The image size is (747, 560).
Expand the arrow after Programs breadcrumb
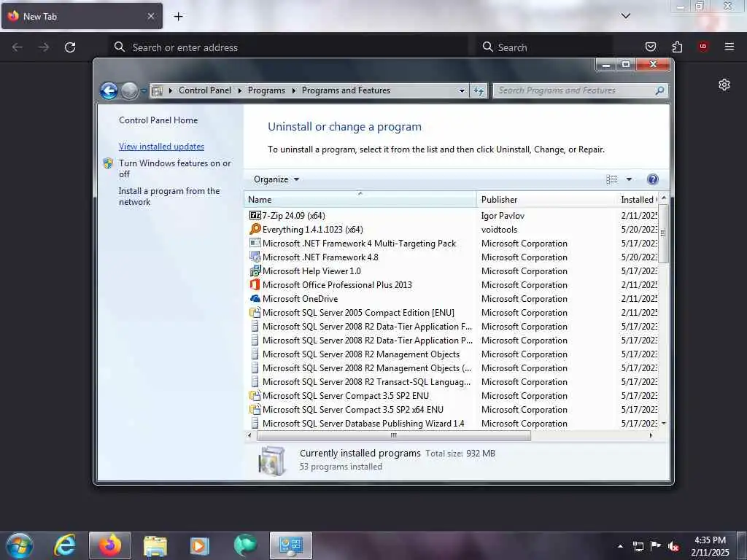pyautogui.click(x=293, y=90)
